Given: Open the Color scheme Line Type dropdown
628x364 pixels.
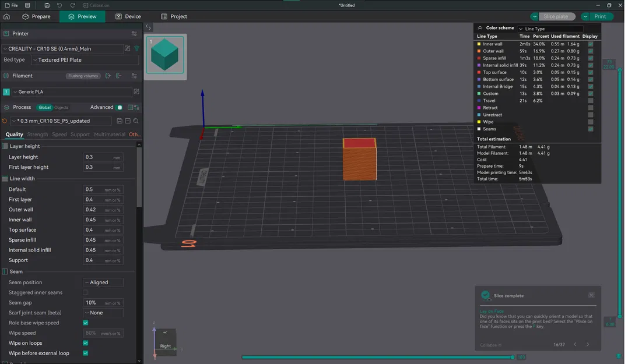Looking at the screenshot, I should click(550, 29).
